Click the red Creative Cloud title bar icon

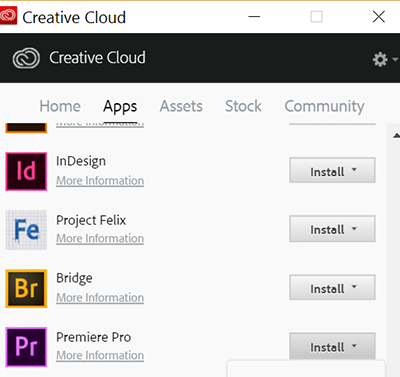pyautogui.click(x=8, y=16)
